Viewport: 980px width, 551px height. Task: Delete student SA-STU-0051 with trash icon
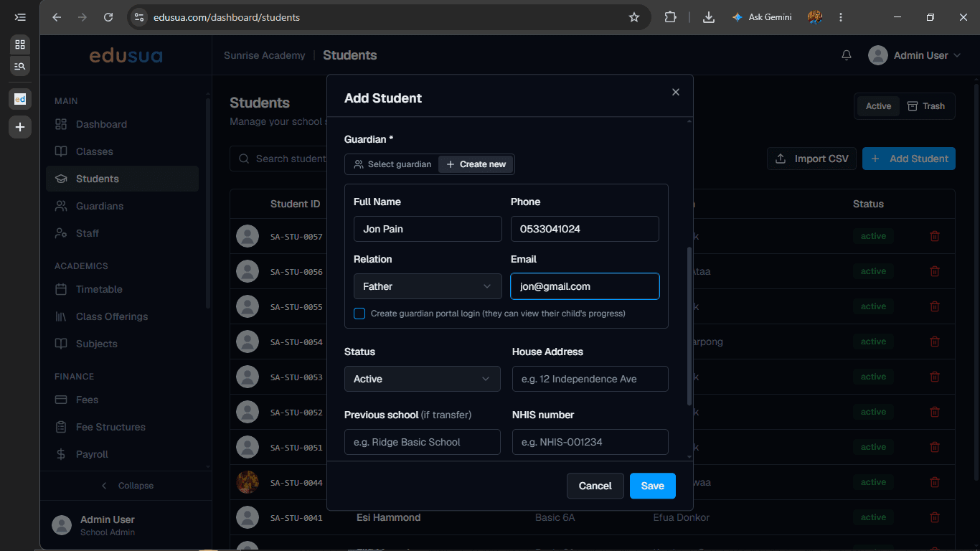click(935, 447)
